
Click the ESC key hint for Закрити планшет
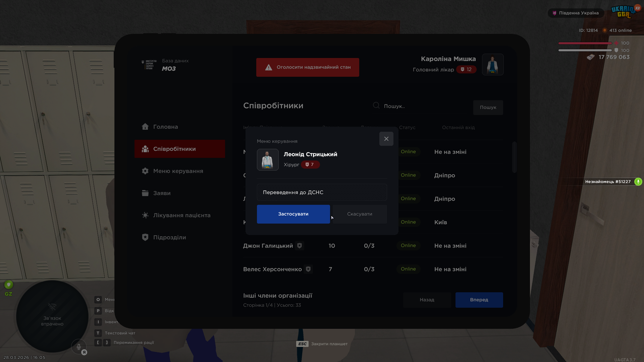coord(302,344)
